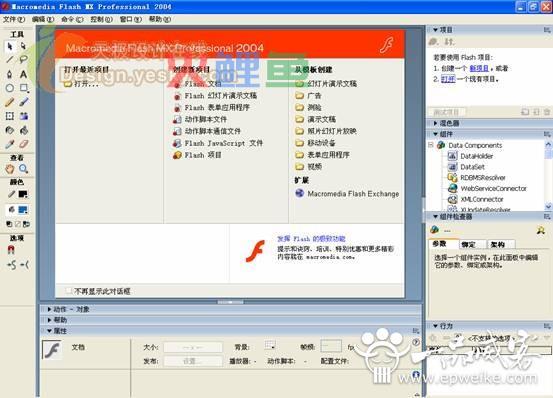Select the Ink Bottle tool
Screen dimensions: 553x398
[x=10, y=130]
